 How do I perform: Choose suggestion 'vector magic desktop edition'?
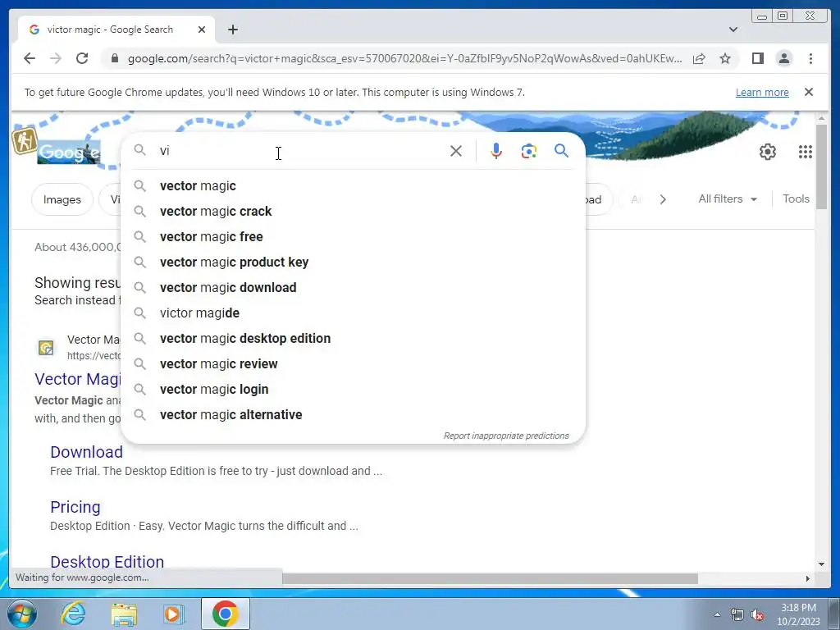[x=354, y=339]
